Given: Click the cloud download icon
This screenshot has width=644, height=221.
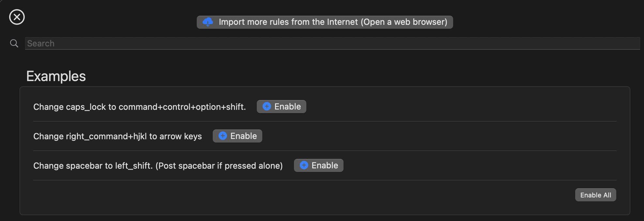Looking at the screenshot, I should (x=208, y=22).
